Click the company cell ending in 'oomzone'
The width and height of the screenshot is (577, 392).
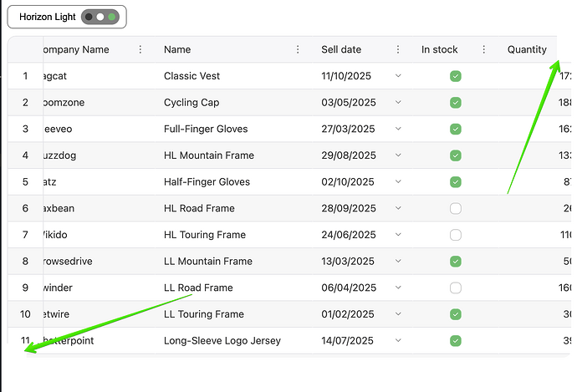99,103
